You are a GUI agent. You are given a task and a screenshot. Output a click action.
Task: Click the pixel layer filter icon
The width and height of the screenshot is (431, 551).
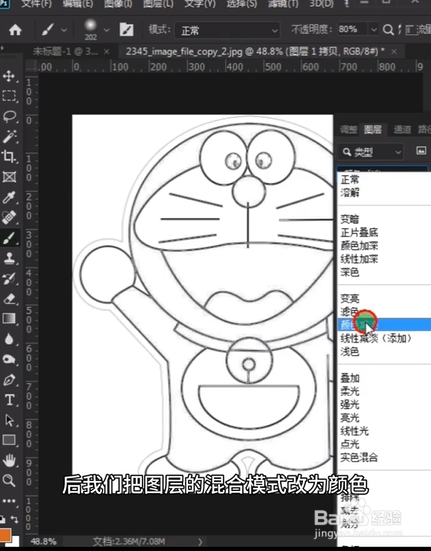(x=421, y=151)
